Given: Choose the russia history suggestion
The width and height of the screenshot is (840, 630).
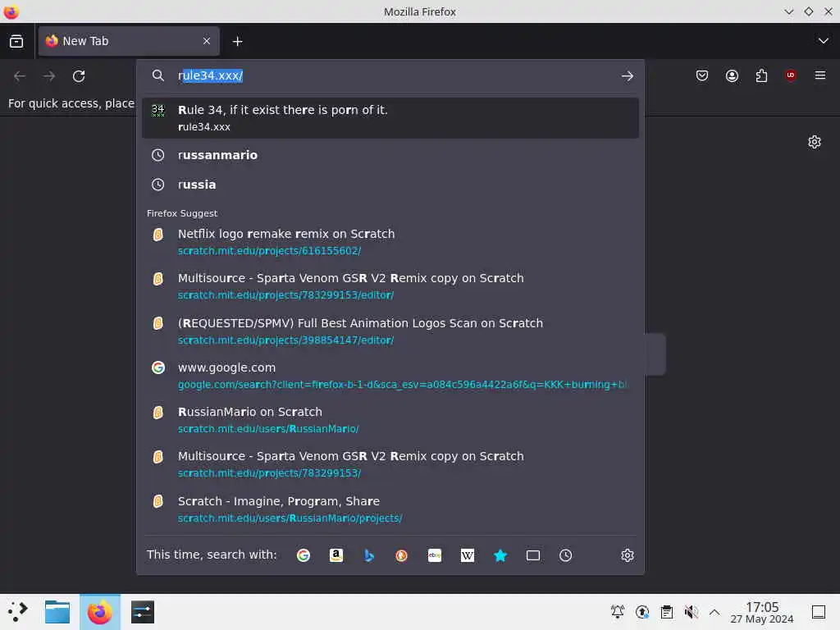Looking at the screenshot, I should tap(390, 185).
